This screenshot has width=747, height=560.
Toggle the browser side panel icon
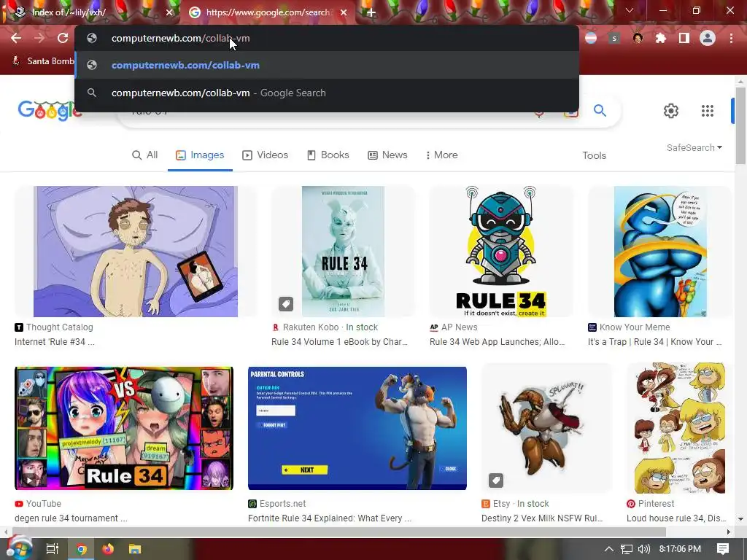[x=684, y=38]
